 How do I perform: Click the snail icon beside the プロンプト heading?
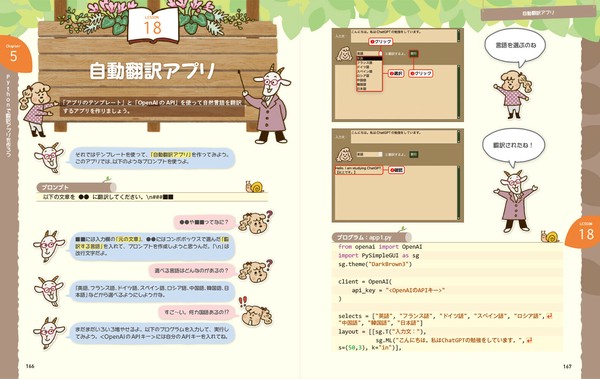click(254, 186)
